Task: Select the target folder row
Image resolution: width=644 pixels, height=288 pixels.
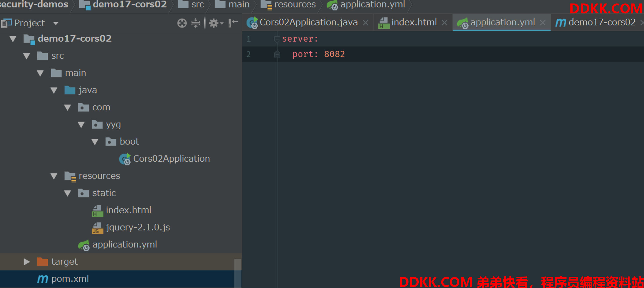Action: pyautogui.click(x=121, y=262)
